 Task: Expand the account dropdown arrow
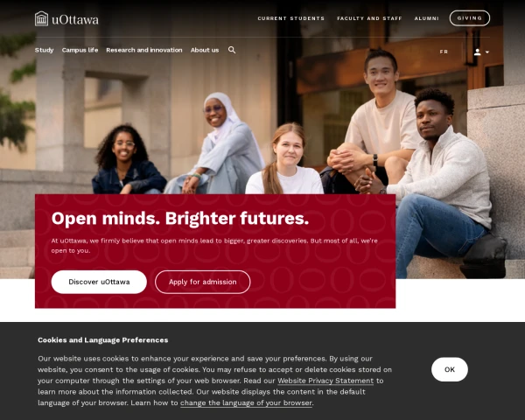(487, 52)
